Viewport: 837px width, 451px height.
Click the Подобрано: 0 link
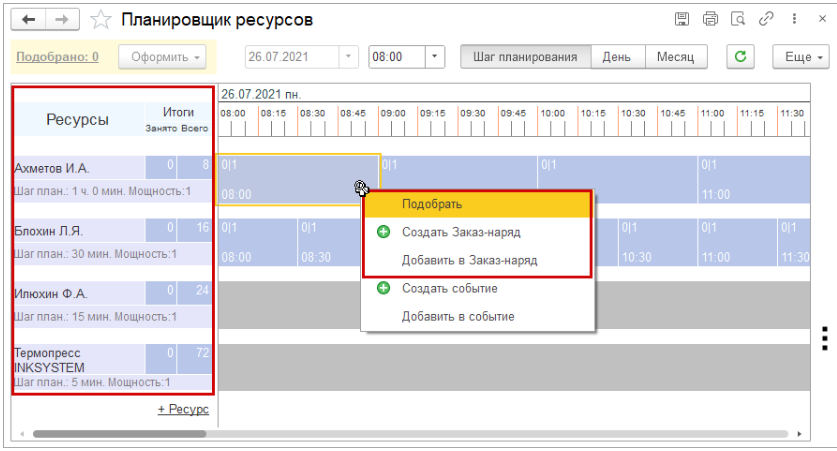click(x=57, y=57)
